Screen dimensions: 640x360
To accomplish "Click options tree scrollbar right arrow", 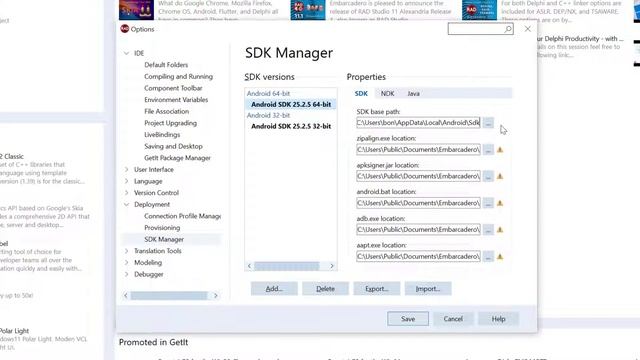I will pyautogui.click(x=216, y=296).
